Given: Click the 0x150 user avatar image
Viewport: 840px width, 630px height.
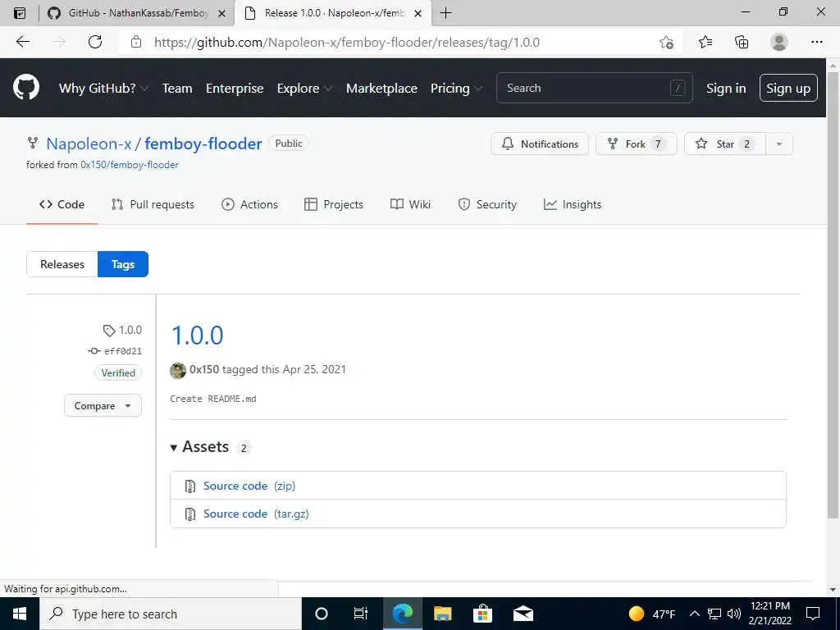Looking at the screenshot, I should (x=178, y=370).
